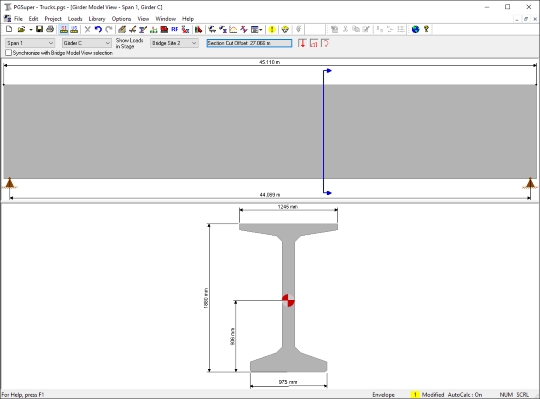
Task: Open the Analysis Results graph icon
Action: pyautogui.click(x=233, y=29)
